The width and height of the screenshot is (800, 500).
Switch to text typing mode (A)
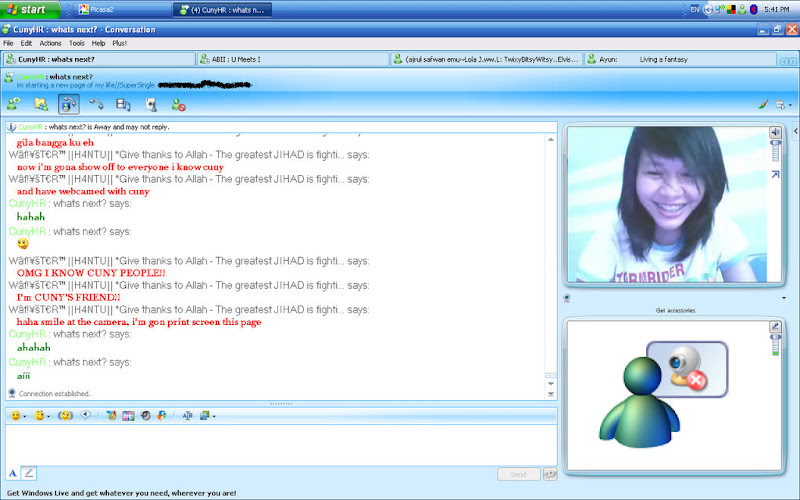(x=13, y=473)
